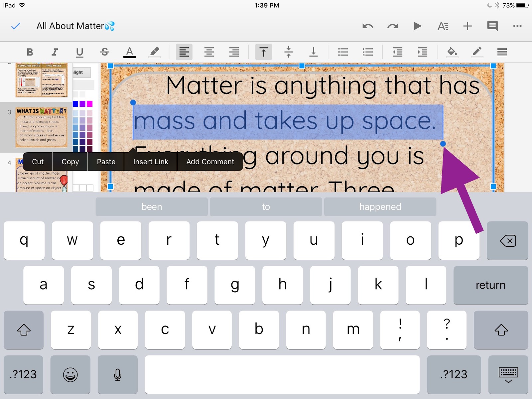Tap the Undo icon
532x399 pixels.
[x=368, y=26]
